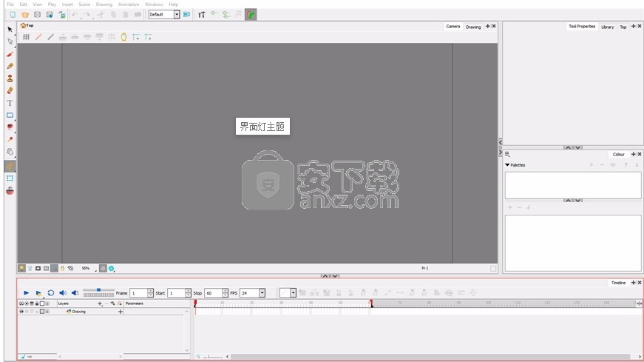The width and height of the screenshot is (644, 362).
Task: Adjust the playback frame slider handle
Action: (98, 290)
